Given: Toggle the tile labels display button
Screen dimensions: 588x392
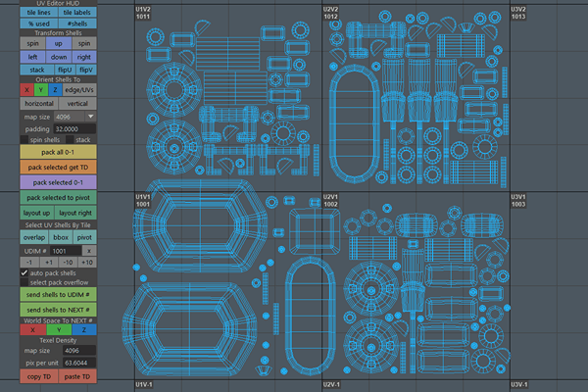Looking at the screenshot, I should [x=78, y=12].
